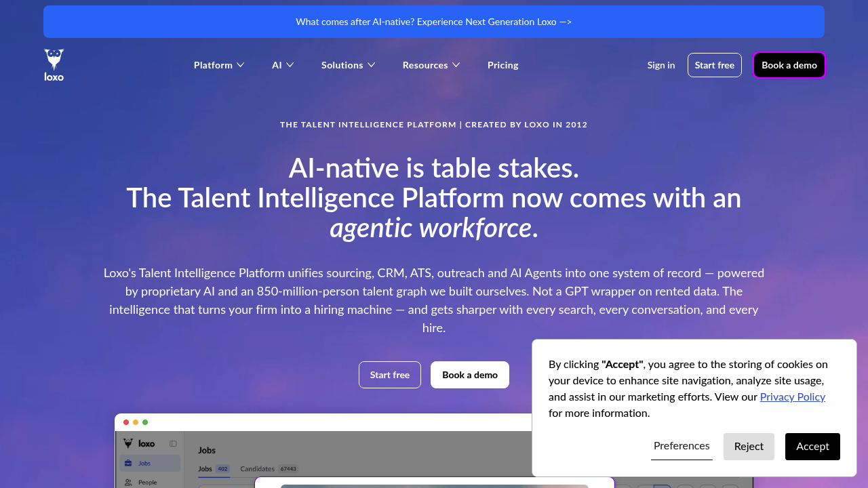
Task: Click the white Book a demo hero button
Action: click(x=470, y=375)
